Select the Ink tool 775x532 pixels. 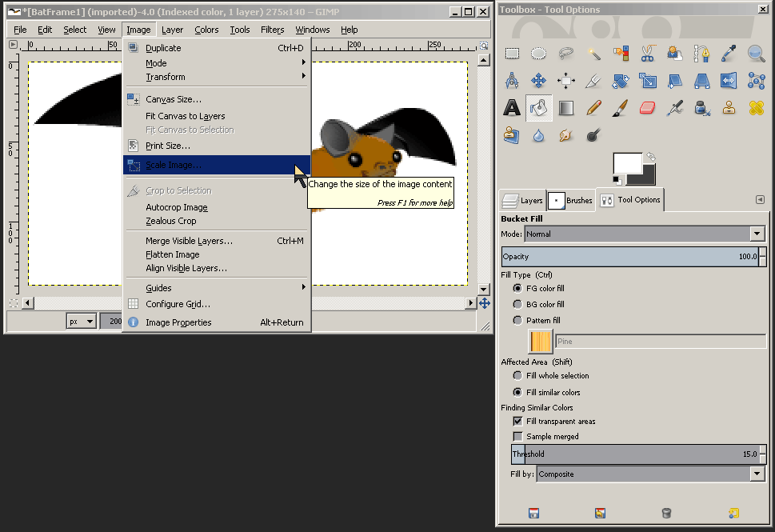(701, 108)
